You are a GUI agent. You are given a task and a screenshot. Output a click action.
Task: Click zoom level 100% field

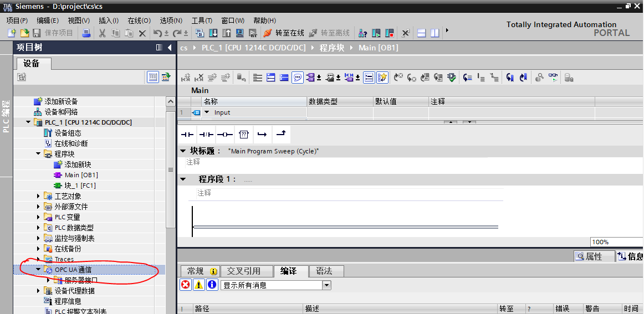click(x=616, y=242)
